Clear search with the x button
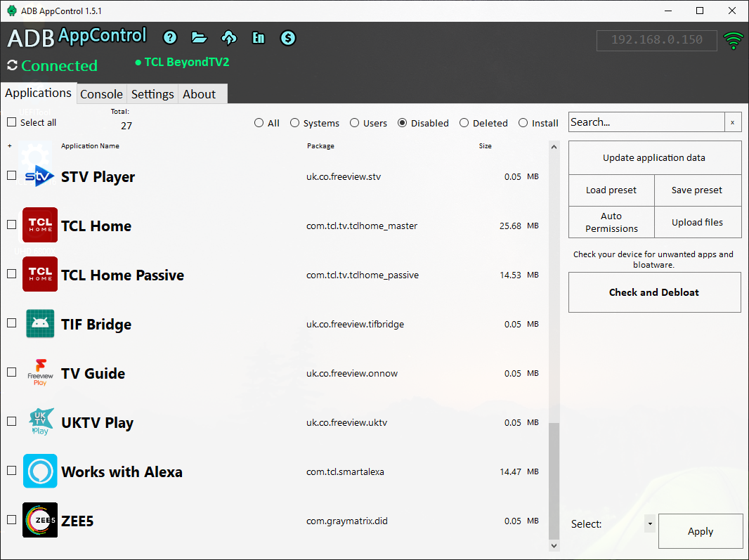 [733, 122]
